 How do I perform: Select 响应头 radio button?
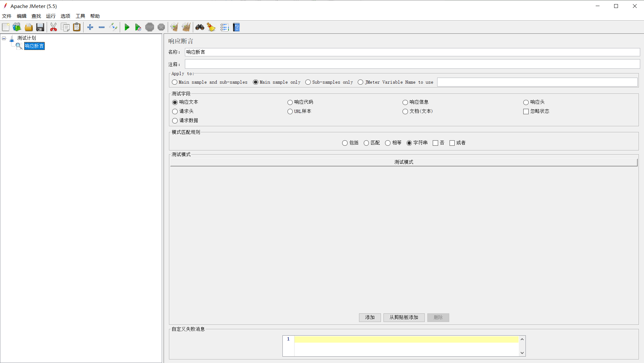point(526,102)
